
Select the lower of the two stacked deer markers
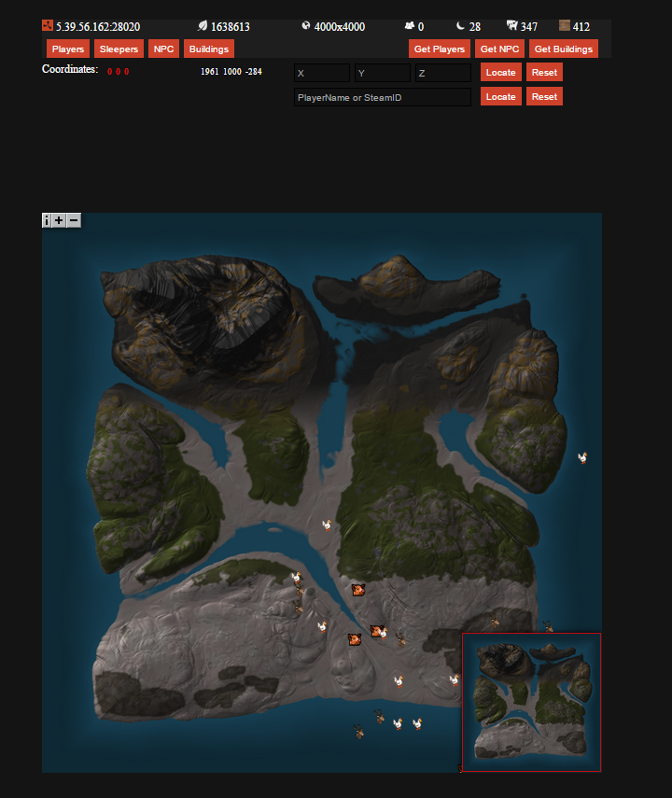tap(298, 608)
